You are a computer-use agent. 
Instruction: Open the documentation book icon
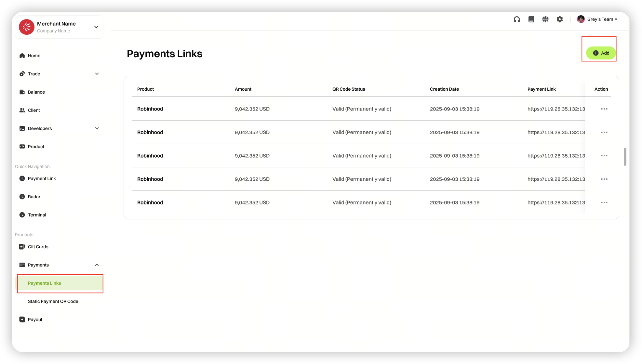[531, 19]
